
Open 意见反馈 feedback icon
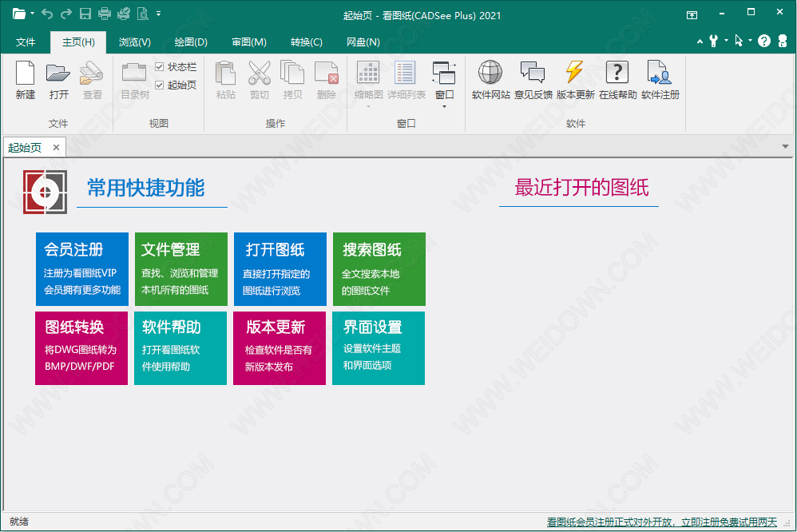(533, 81)
